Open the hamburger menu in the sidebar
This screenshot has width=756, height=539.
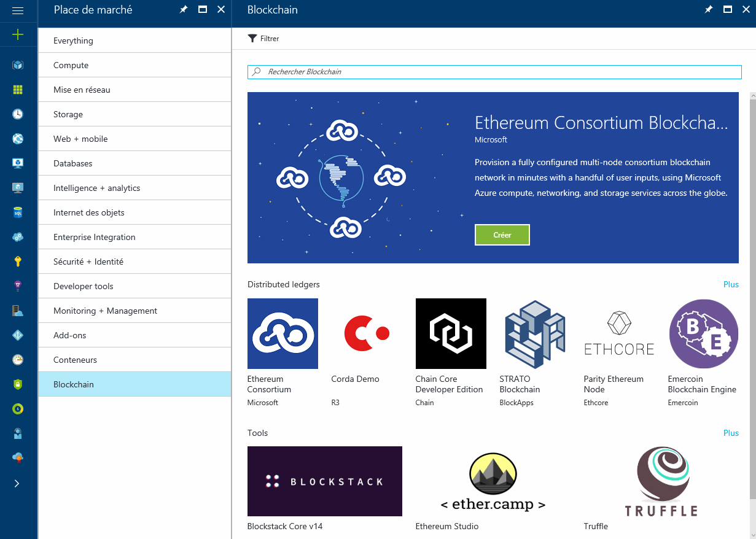17,10
